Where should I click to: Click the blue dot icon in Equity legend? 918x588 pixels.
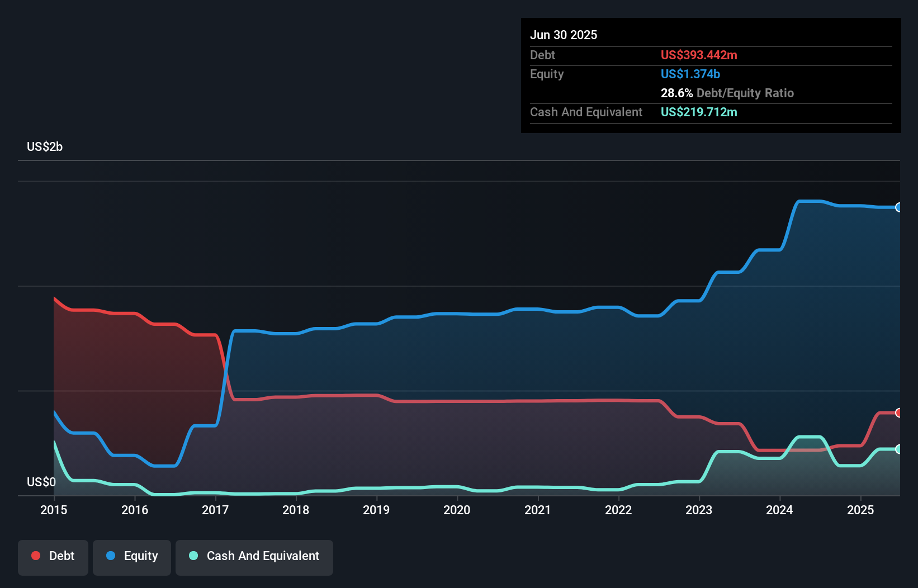(112, 556)
